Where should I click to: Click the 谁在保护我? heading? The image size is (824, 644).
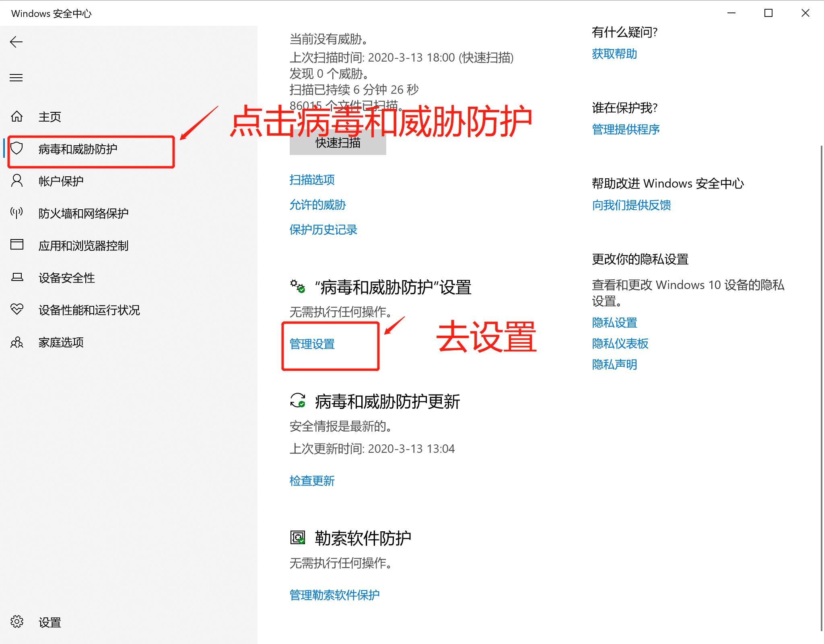tap(624, 108)
